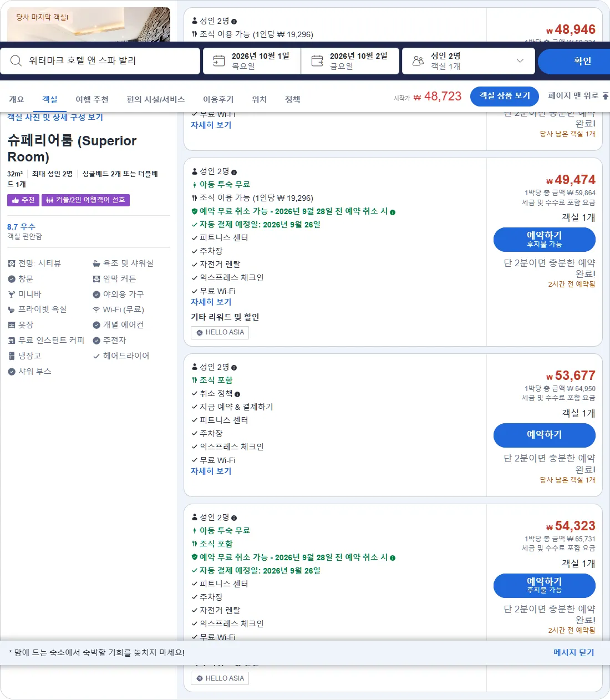The width and height of the screenshot is (610, 700).
Task: Switch to the 개요 tab
Action: pos(17,99)
